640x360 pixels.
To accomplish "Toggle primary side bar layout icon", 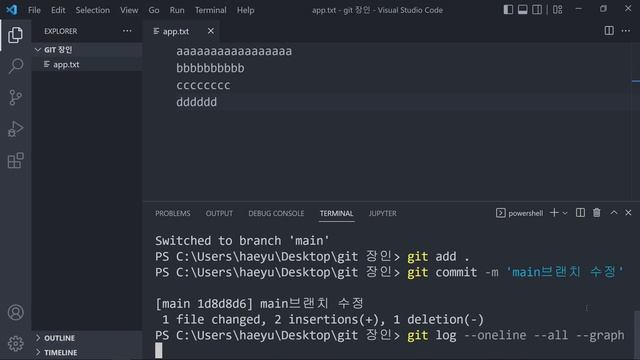I will pos(508,9).
